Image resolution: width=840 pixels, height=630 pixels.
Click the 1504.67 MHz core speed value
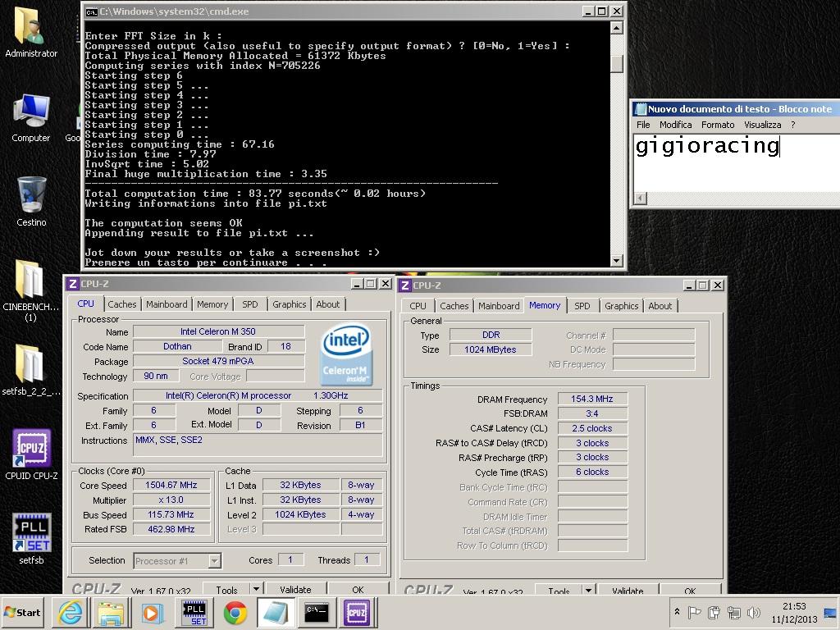(x=171, y=485)
